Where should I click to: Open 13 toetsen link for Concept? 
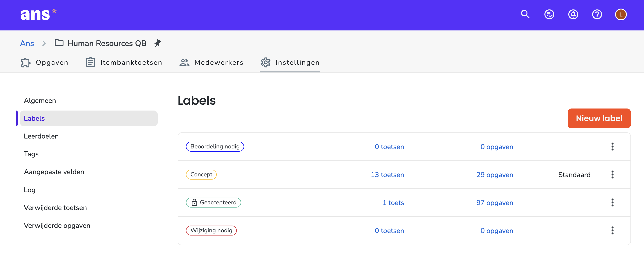click(387, 175)
